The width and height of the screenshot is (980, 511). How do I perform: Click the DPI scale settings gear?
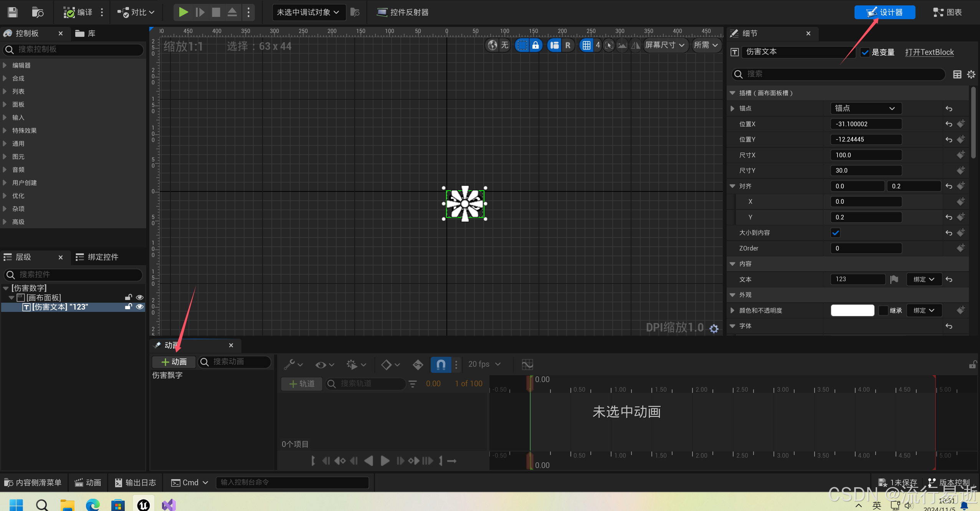click(714, 328)
